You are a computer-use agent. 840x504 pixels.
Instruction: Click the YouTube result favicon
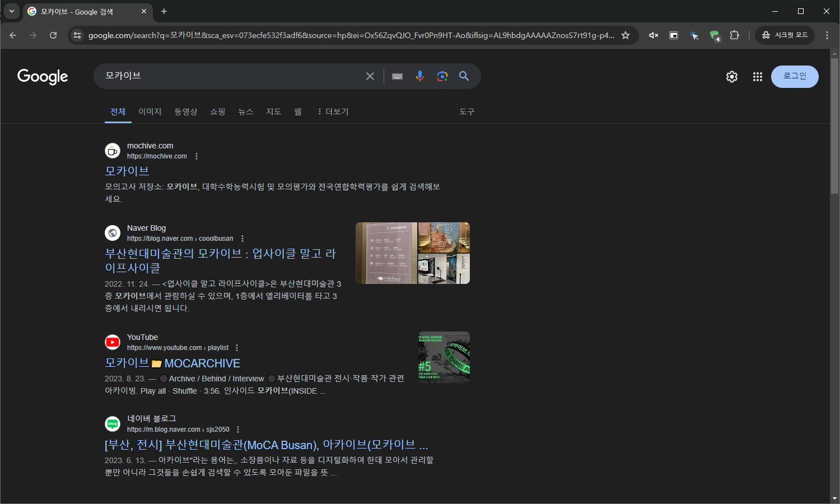[x=113, y=342]
